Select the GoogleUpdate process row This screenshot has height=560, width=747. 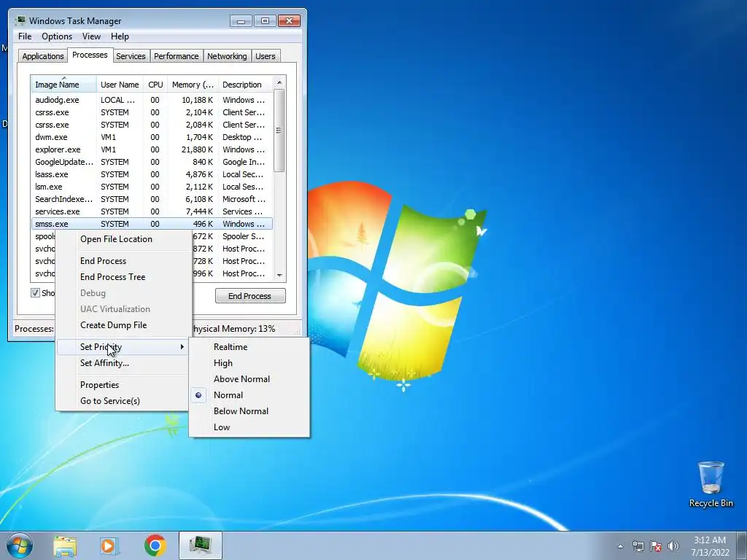[x=152, y=162]
